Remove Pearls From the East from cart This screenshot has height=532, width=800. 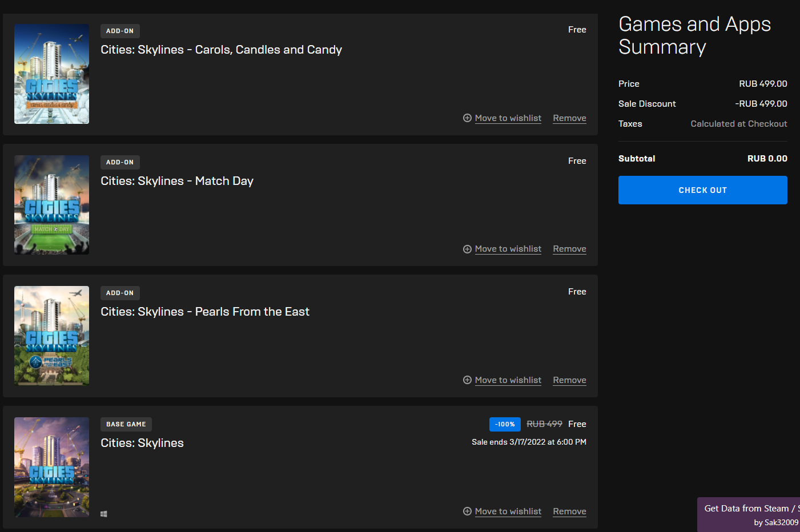pos(569,380)
